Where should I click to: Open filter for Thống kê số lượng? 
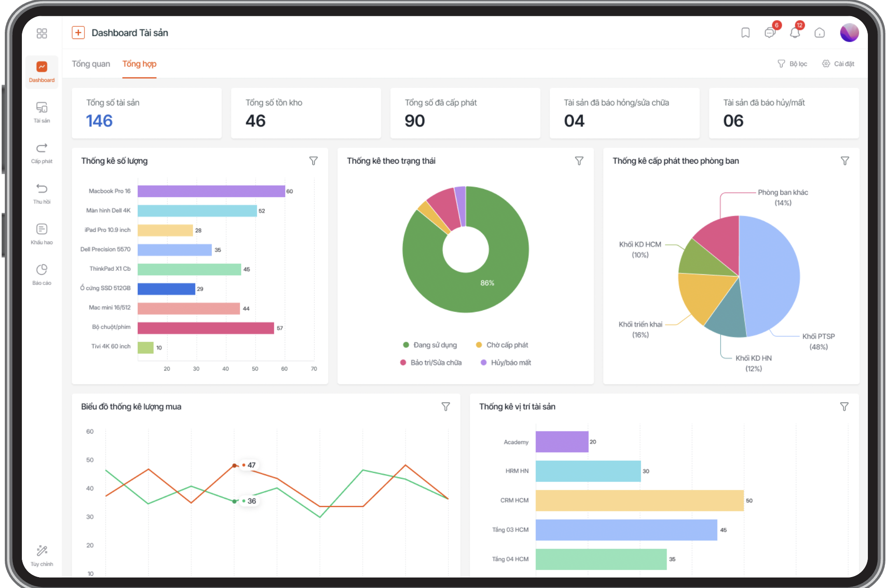tap(313, 161)
